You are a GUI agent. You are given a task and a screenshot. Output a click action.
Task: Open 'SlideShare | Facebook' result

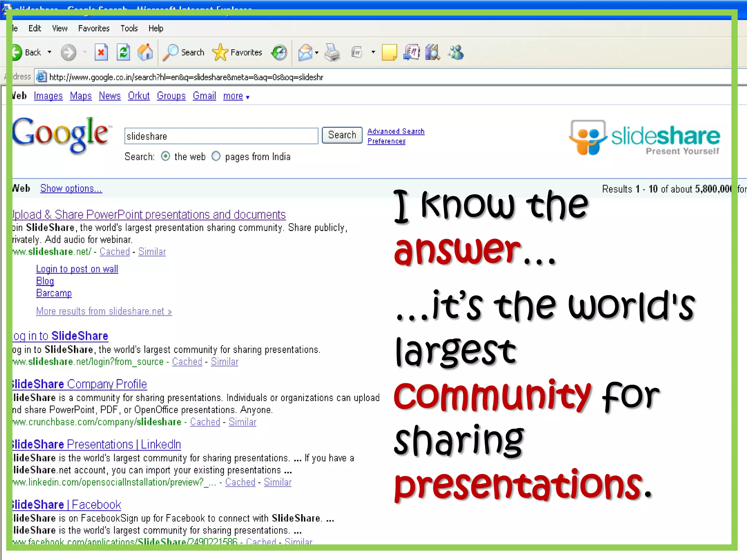click(x=67, y=505)
